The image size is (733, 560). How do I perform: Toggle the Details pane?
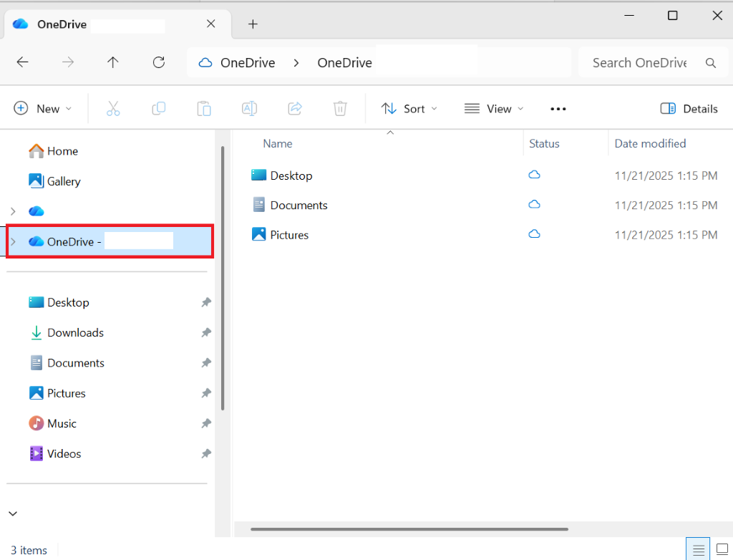pyautogui.click(x=688, y=108)
